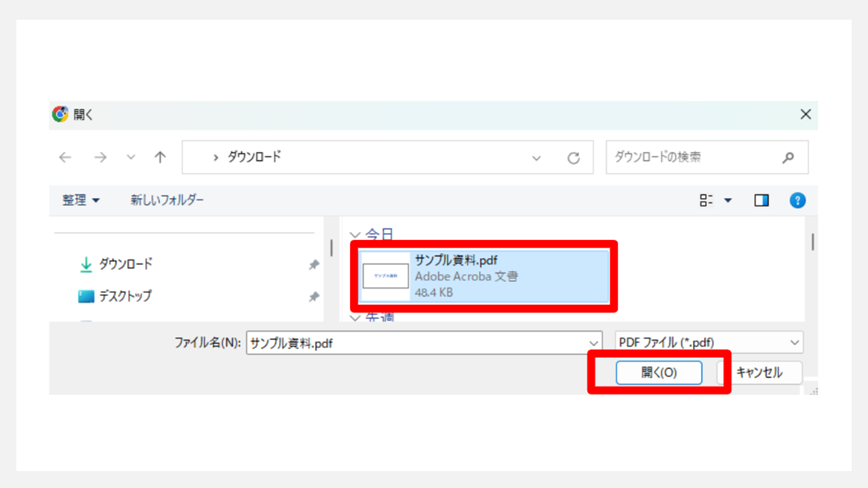Screen dimensions: 868x488
Task: Toggle the preview pane icon
Action: point(762,200)
